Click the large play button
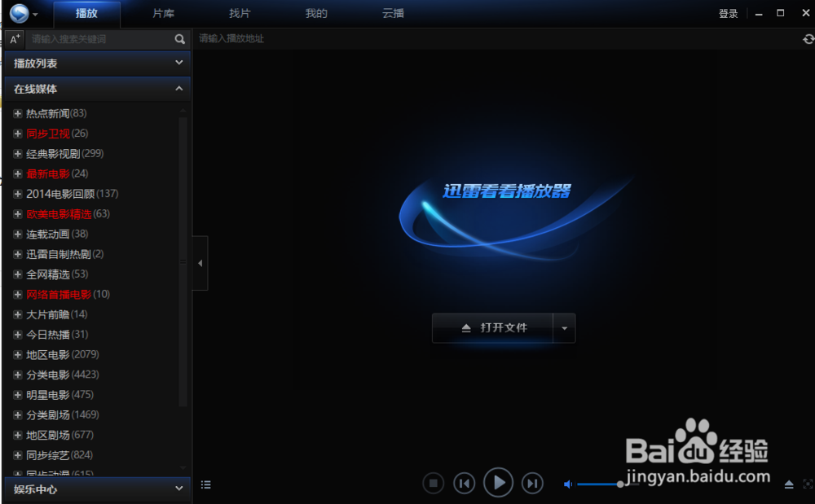 click(x=499, y=483)
